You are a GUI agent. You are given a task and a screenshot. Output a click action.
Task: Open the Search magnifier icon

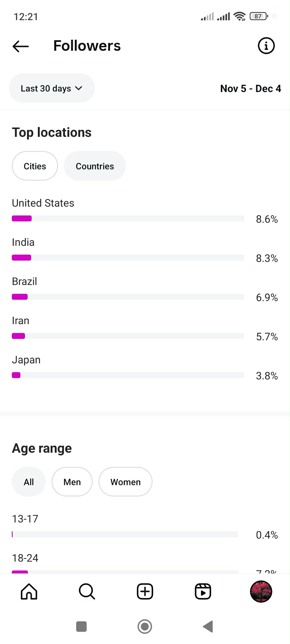[87, 591]
